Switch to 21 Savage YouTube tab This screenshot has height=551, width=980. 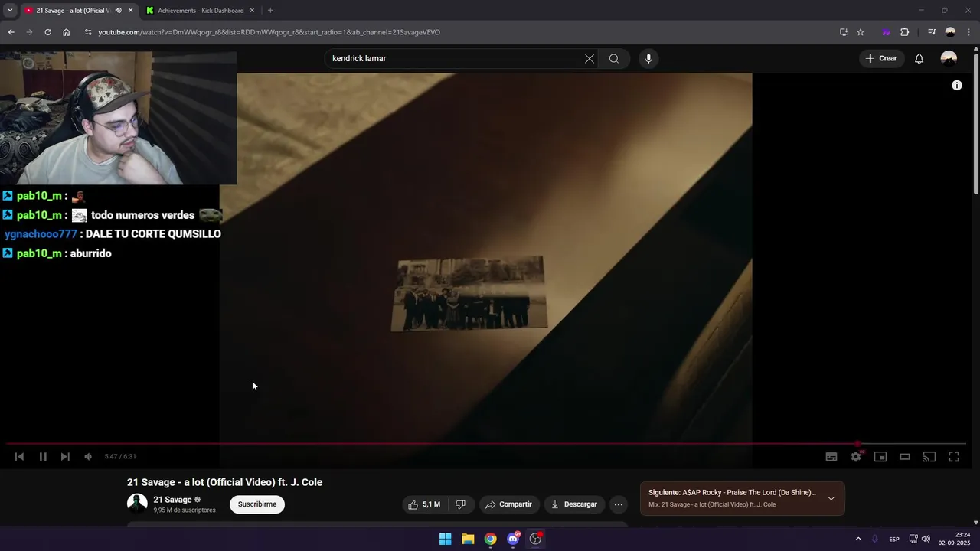click(x=73, y=11)
